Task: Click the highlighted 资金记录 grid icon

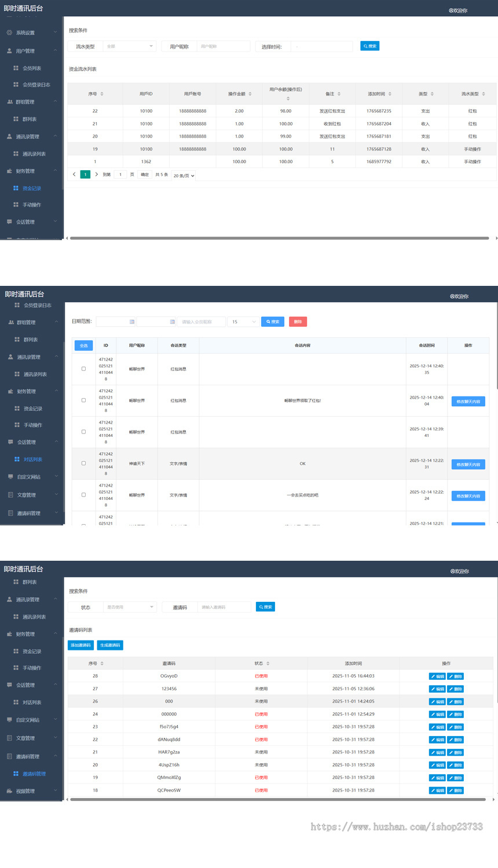Action: coord(16,188)
